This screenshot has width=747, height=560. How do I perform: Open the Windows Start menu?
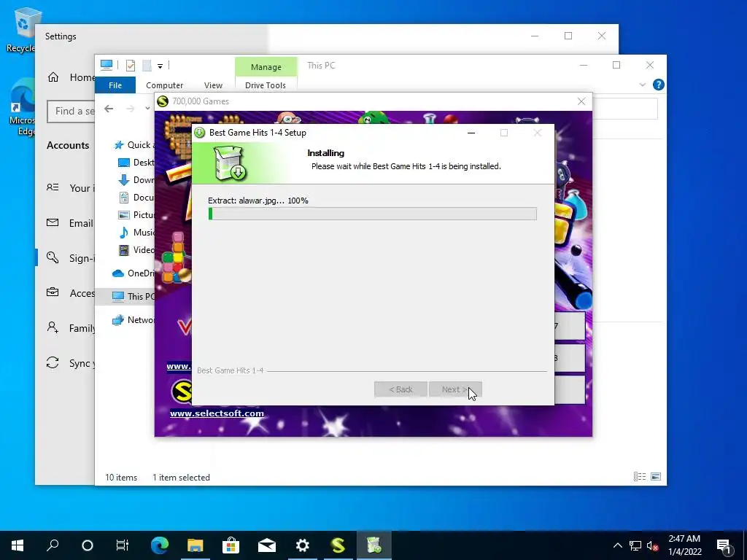pos(18,545)
